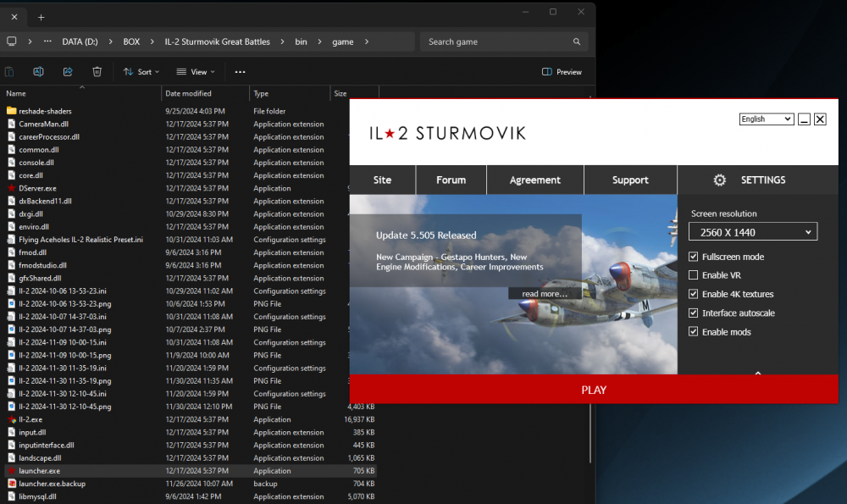Open the Agreement page
This screenshot has width=847, height=504.
click(534, 180)
